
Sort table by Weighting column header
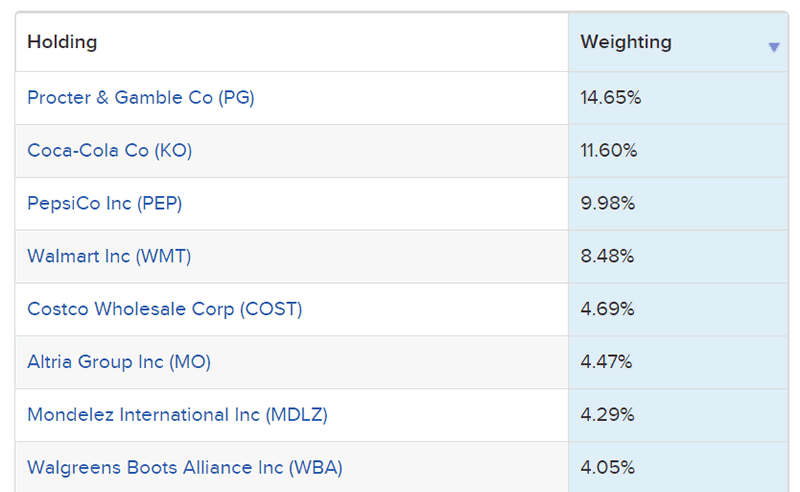click(626, 42)
